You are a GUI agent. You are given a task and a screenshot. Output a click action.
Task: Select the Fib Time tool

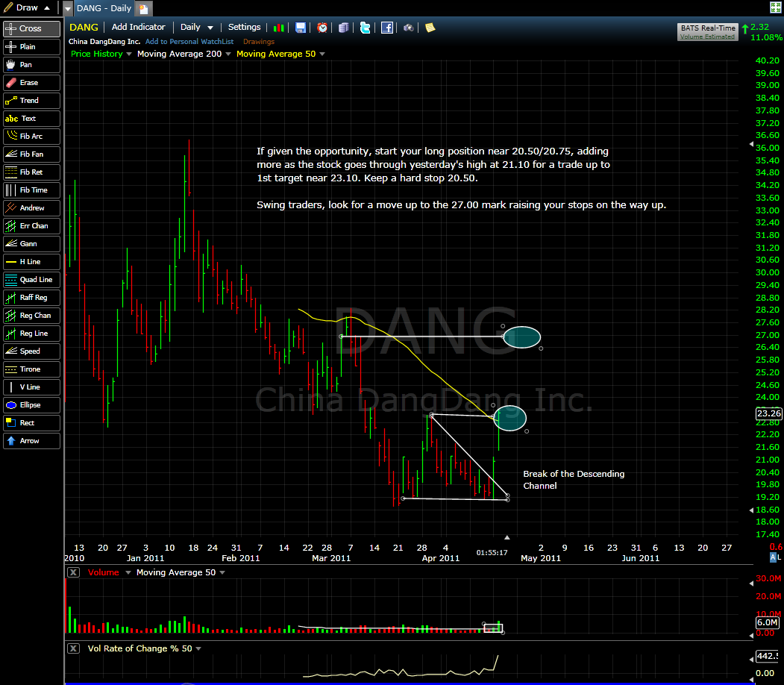31,190
